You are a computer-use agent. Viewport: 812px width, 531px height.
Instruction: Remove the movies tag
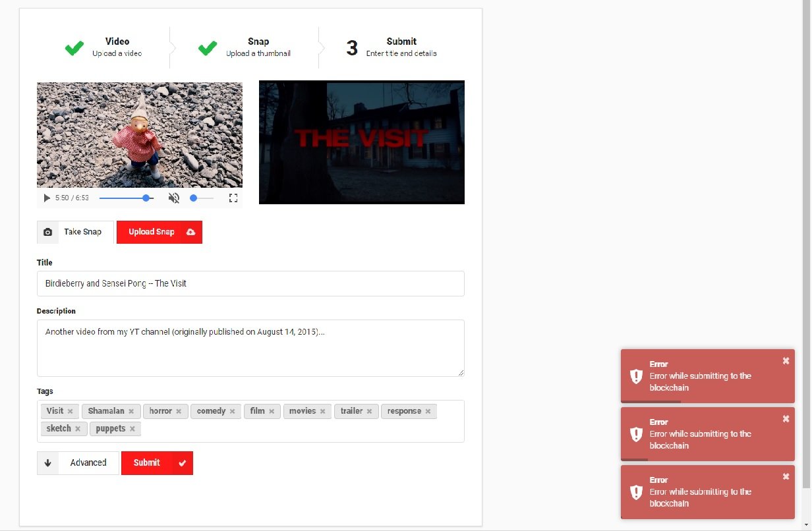(322, 411)
